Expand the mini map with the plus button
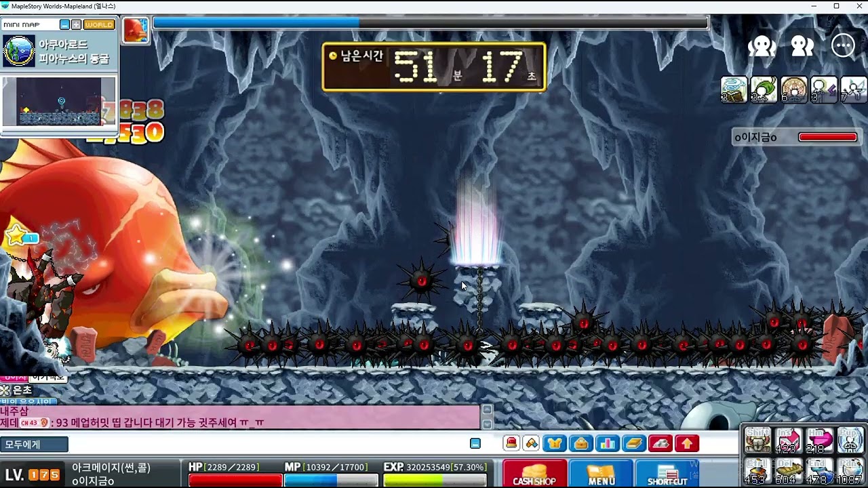Viewport: 868px width, 488px height. (x=76, y=24)
